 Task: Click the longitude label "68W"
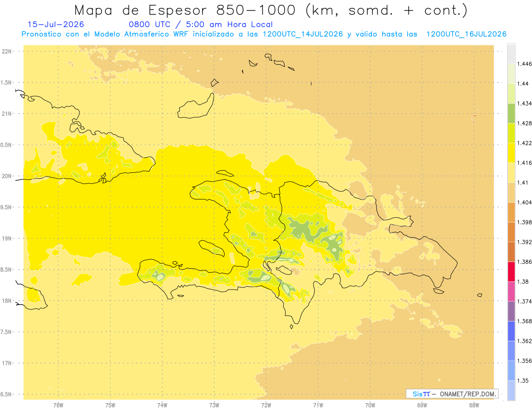pyautogui.click(x=474, y=405)
